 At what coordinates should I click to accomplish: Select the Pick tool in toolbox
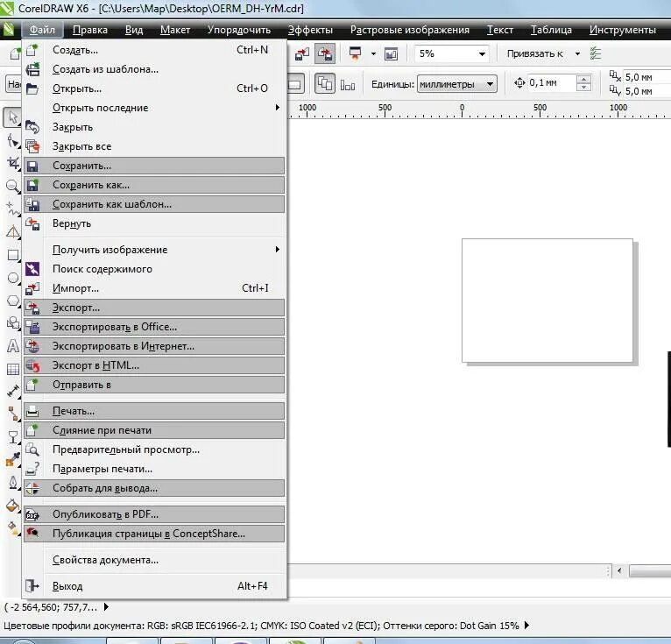[12, 117]
